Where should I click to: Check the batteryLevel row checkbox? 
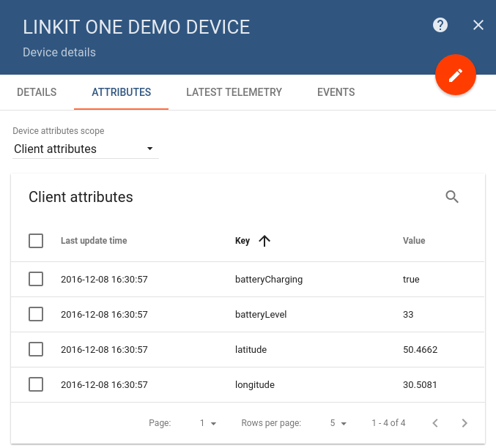tap(36, 314)
